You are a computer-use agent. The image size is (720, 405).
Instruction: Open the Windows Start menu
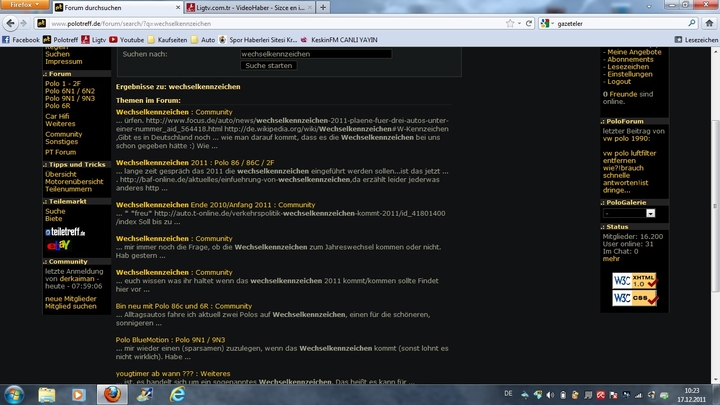click(14, 395)
